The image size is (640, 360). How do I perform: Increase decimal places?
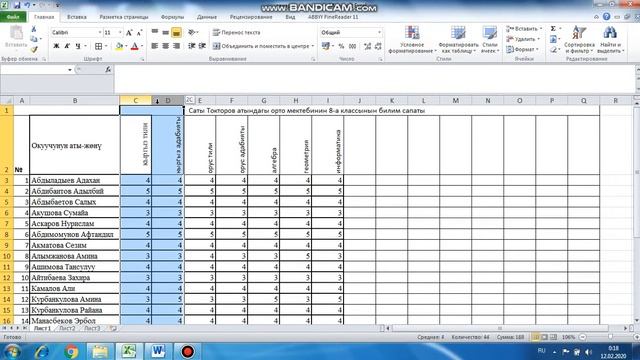(367, 46)
